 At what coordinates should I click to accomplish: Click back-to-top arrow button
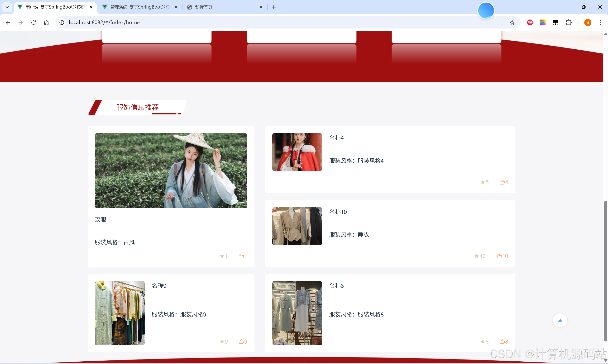(560, 320)
